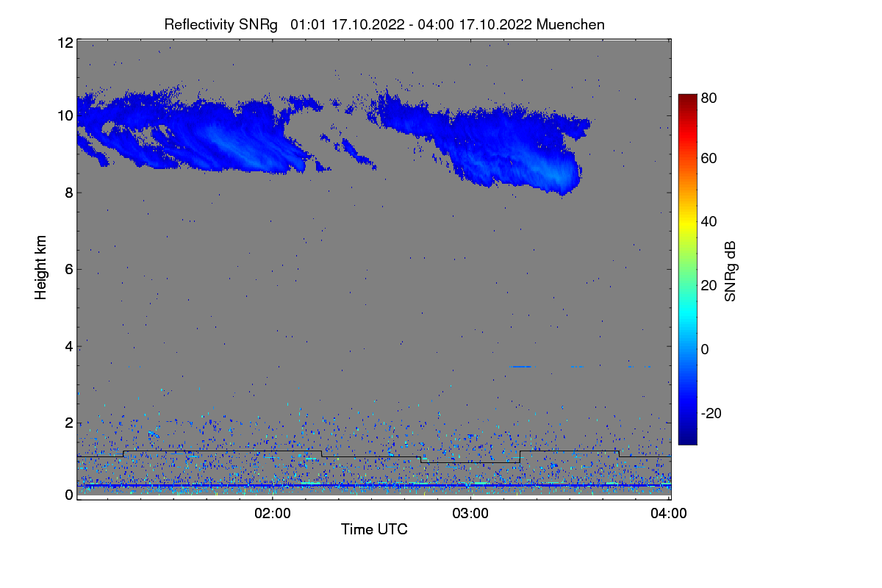
Task: Click the -20 colorbar tick label
Action: 711,414
